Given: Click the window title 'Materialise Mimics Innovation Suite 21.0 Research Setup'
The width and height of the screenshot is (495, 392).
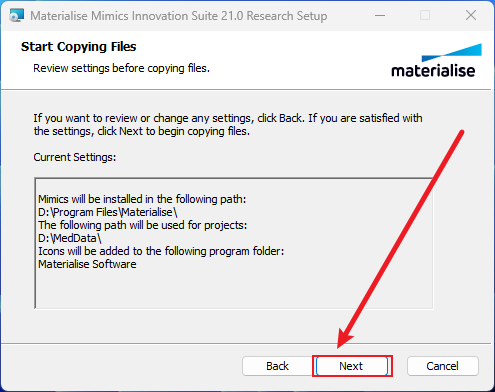Looking at the screenshot, I should [179, 16].
